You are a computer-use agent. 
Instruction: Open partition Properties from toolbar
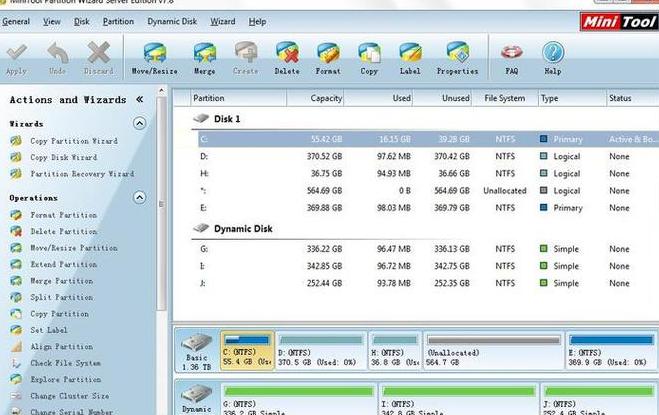[x=458, y=58]
